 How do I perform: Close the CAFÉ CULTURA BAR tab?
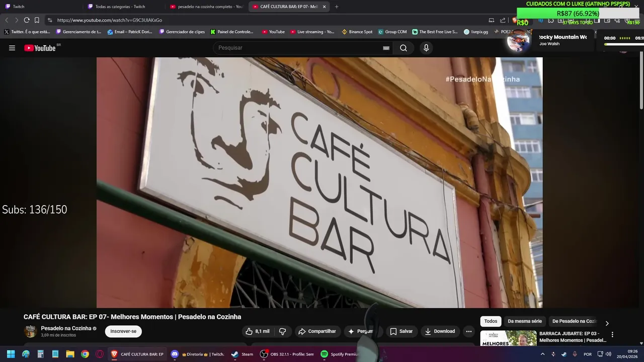click(324, 7)
